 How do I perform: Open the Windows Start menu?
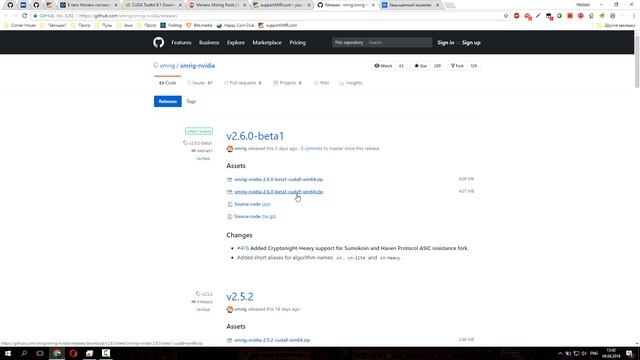(8, 353)
